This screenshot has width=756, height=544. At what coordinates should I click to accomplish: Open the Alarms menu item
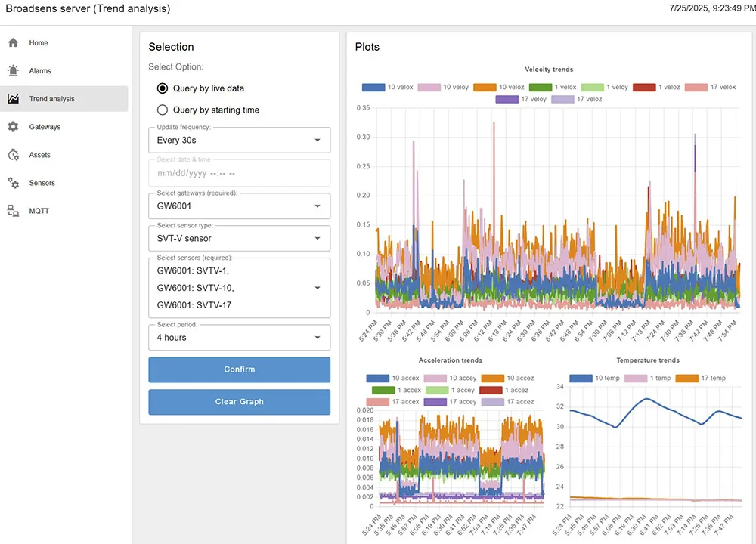tap(40, 71)
